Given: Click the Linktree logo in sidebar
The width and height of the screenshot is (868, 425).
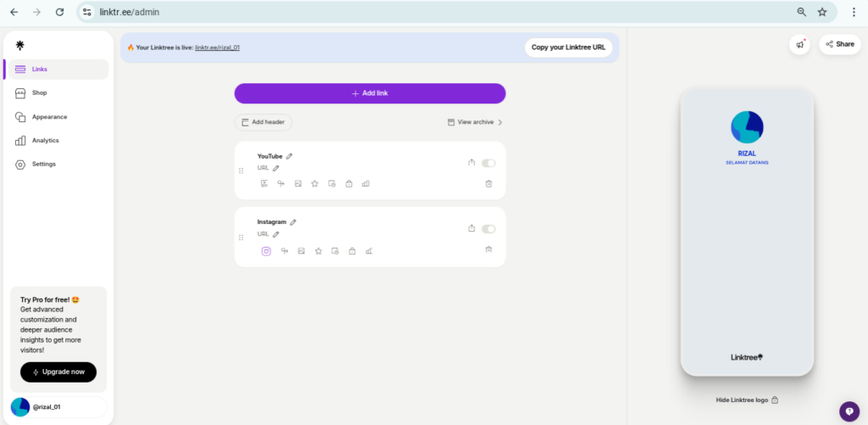Looking at the screenshot, I should pyautogui.click(x=20, y=46).
